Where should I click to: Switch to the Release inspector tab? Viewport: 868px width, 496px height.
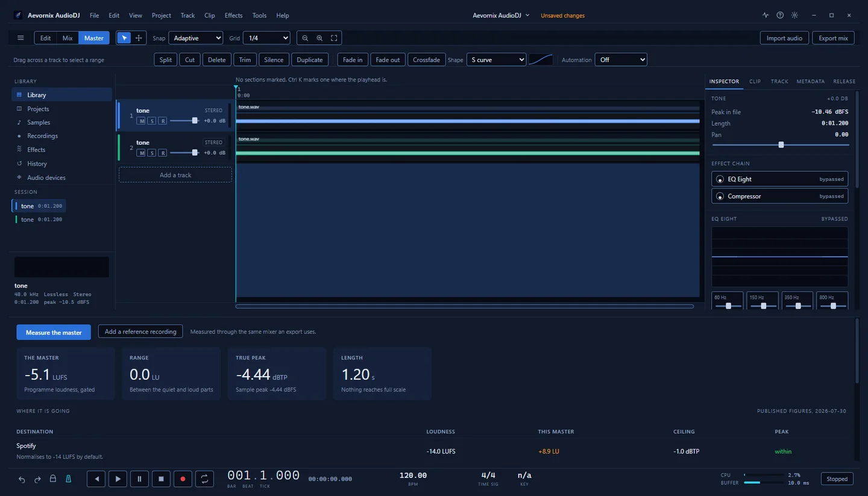(844, 81)
